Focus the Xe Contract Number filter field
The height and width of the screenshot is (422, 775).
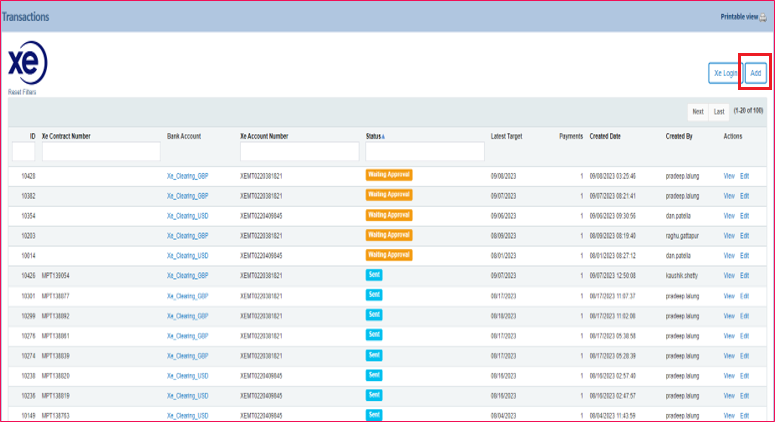(101, 151)
